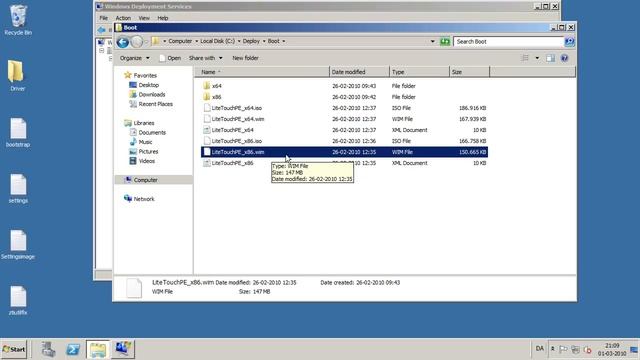Select the Settingsimage file on desktop

tap(18, 244)
